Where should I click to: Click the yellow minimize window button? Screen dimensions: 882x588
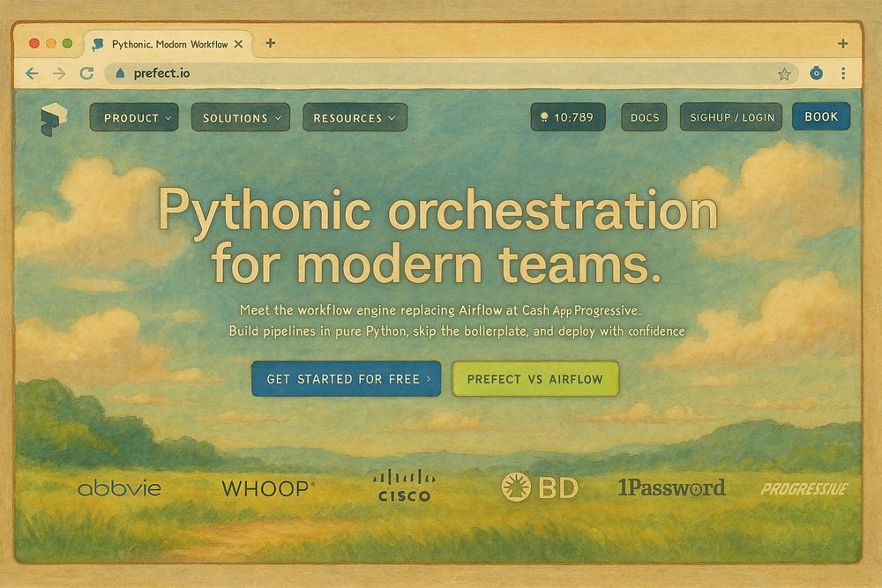pyautogui.click(x=50, y=43)
